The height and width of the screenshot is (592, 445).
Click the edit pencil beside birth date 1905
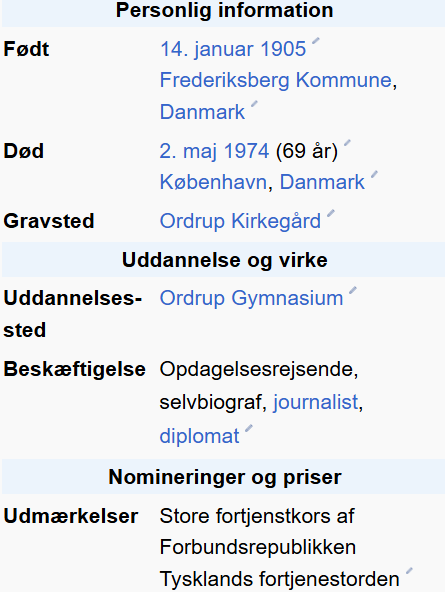[316, 41]
